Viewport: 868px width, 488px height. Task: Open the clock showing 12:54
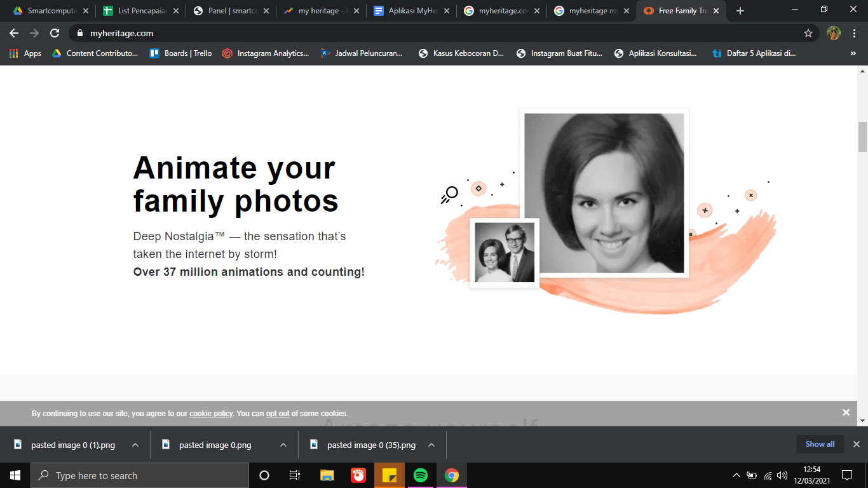(x=812, y=475)
